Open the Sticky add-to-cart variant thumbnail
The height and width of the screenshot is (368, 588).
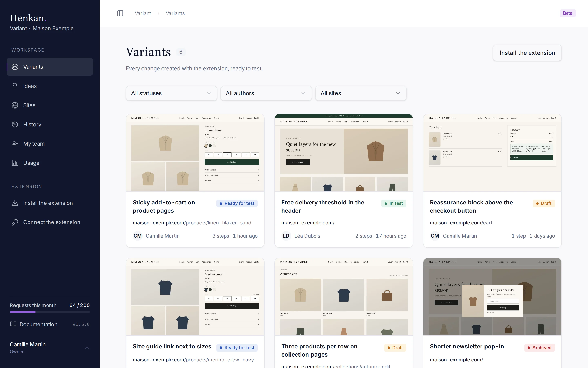195,153
